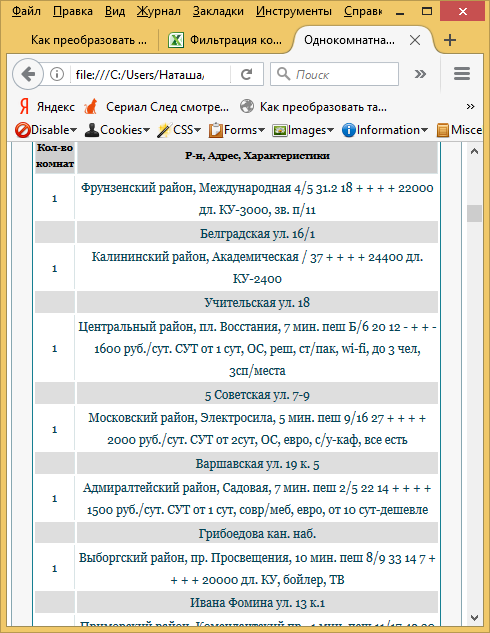This screenshot has width=490, height=633.
Task: Click the vertical scrollbar thumb
Action: coord(475,213)
